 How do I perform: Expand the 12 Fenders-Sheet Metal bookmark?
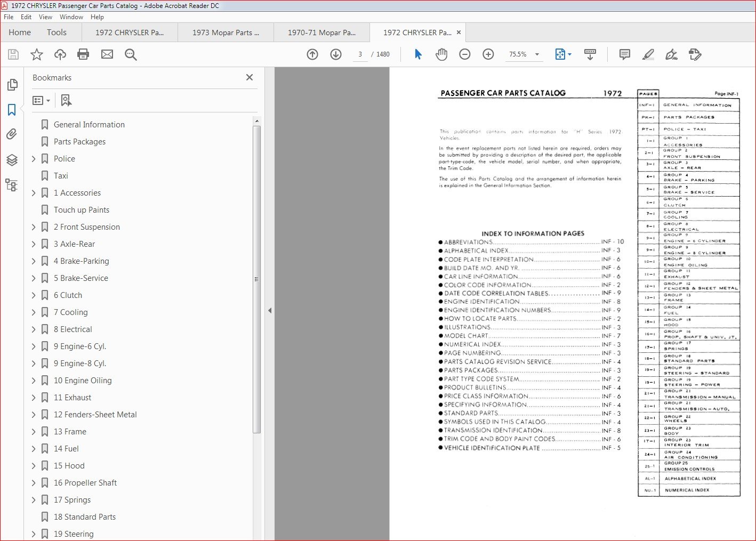[34, 415]
